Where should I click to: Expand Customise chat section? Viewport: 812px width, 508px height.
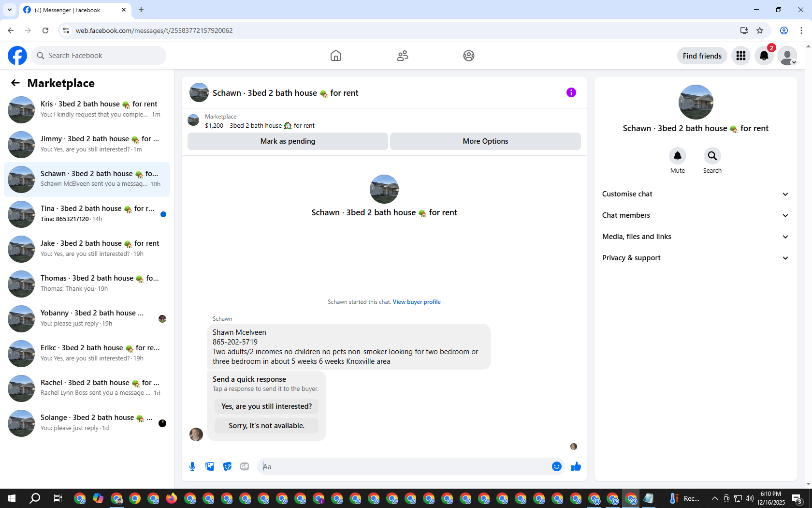point(696,194)
